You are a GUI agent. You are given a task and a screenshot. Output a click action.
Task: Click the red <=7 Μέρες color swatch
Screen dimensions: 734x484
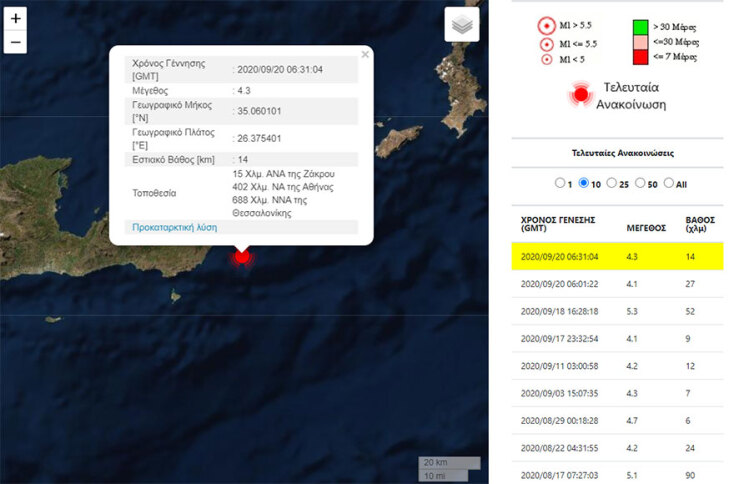(x=640, y=56)
